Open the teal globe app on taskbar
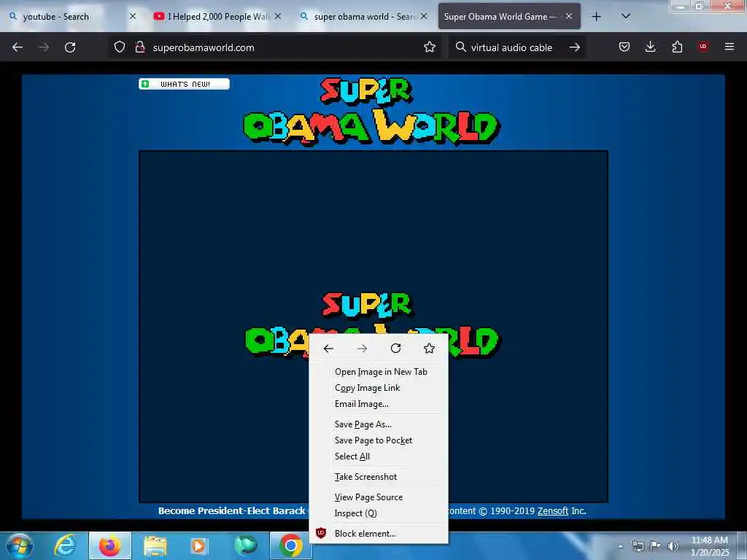Image resolution: width=747 pixels, height=560 pixels. coord(246,545)
